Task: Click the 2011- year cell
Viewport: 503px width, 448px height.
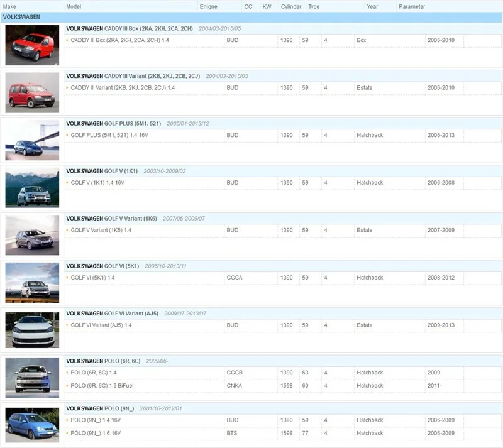Action: [x=434, y=386]
